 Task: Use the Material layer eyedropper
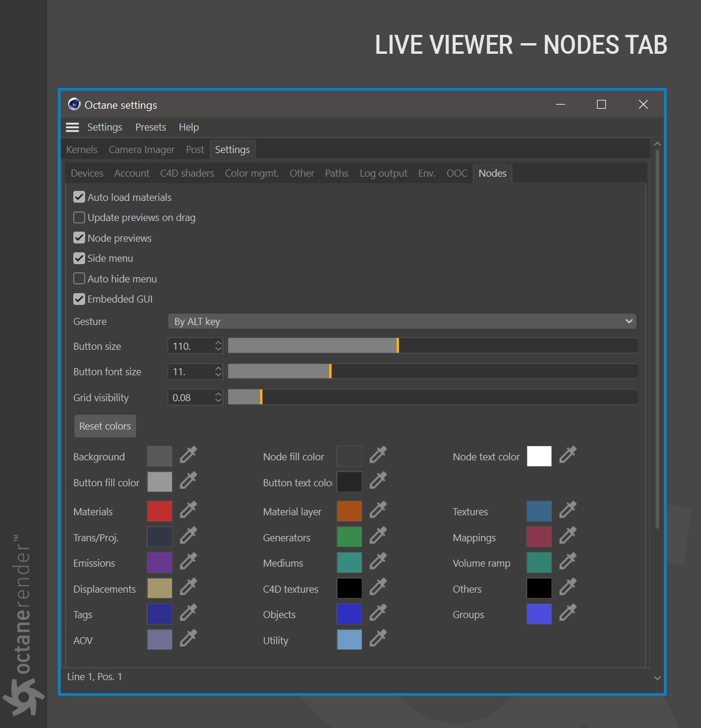tap(378, 510)
